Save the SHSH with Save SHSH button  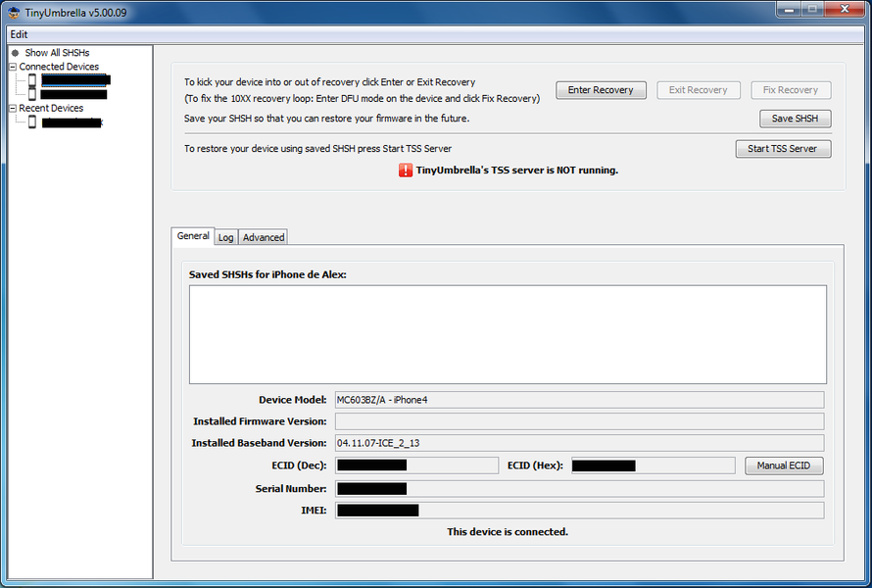pyautogui.click(x=795, y=119)
